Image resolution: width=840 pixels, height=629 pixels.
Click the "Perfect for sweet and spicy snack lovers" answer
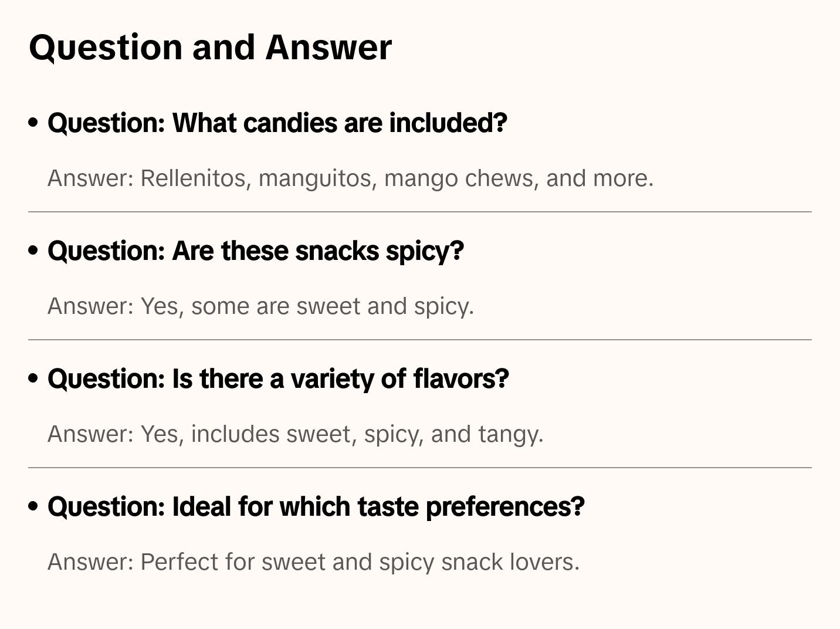coord(313,562)
